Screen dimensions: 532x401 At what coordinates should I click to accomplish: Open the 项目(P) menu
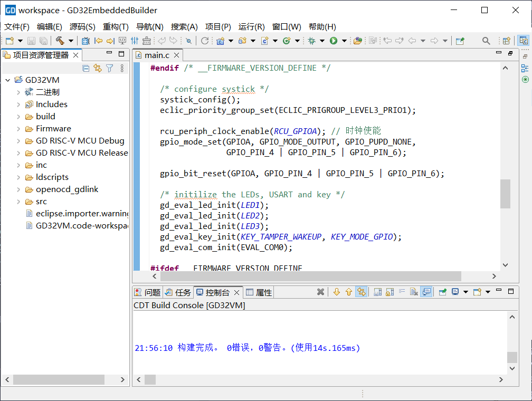click(x=218, y=27)
